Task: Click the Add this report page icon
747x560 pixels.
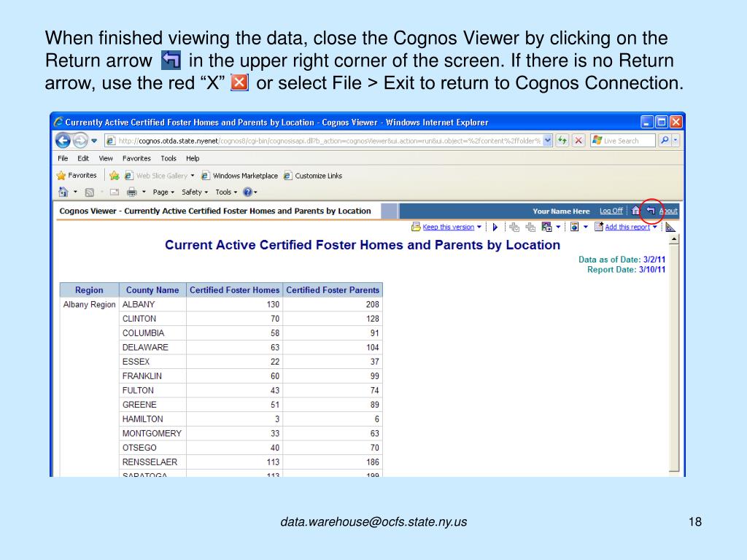Action: 598,227
